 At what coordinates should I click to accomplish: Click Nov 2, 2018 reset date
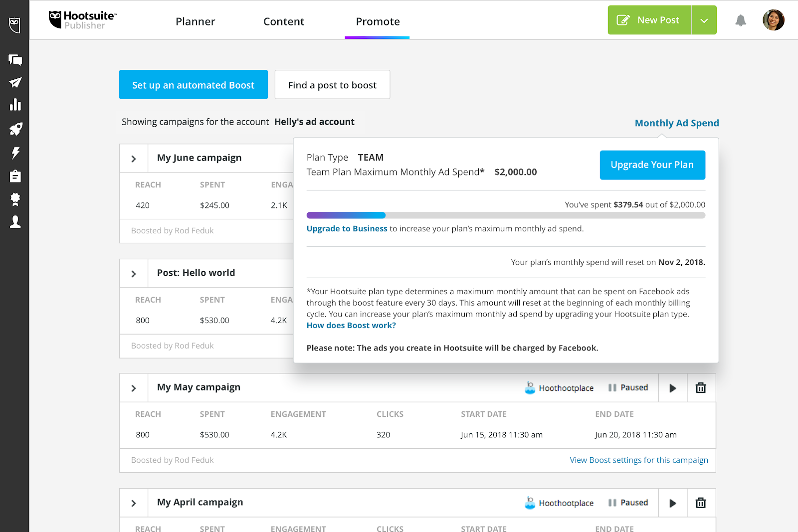coord(682,262)
